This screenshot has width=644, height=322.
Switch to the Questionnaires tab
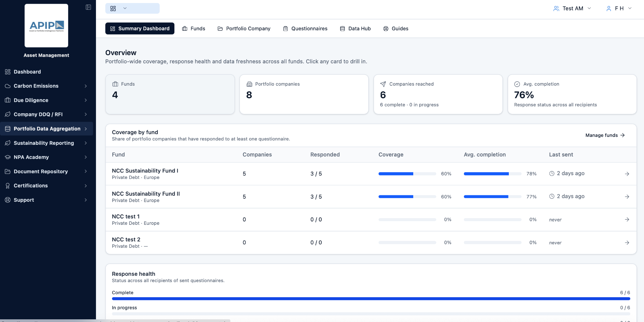305,28
